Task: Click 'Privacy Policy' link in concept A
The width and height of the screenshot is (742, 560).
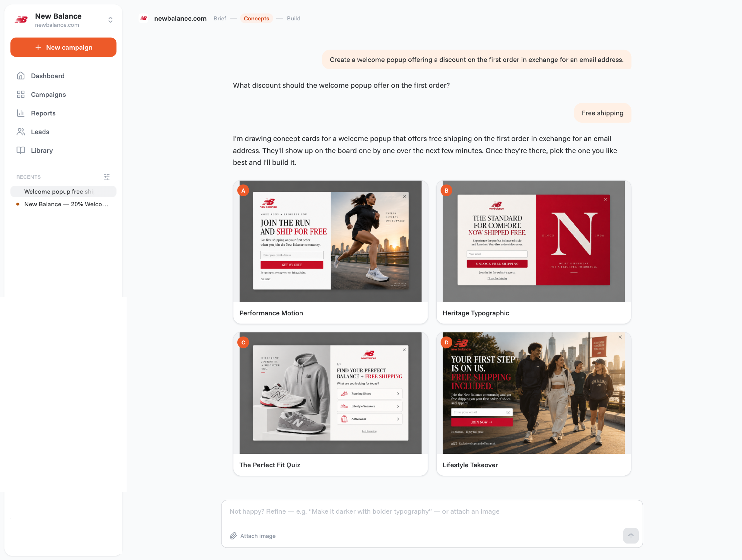Action: point(299,273)
